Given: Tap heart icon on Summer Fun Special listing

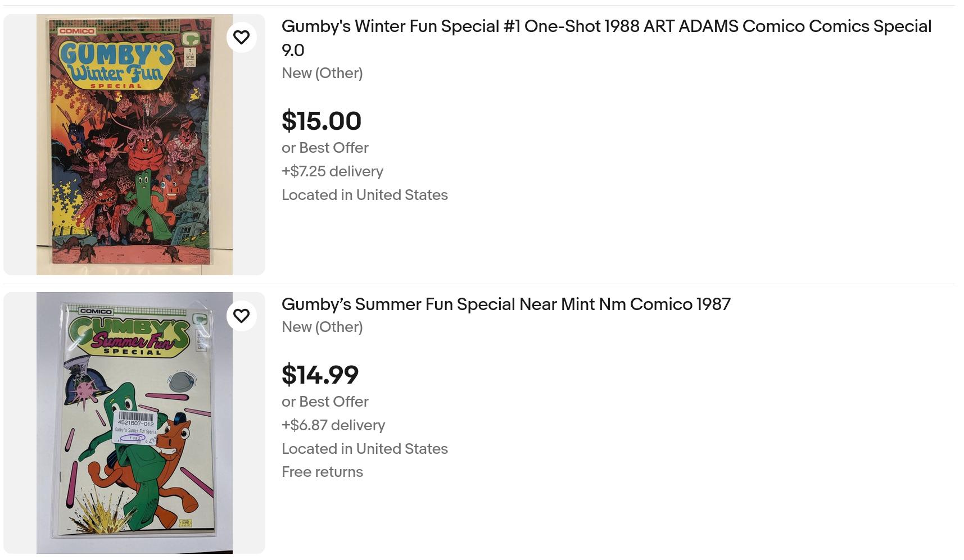Looking at the screenshot, I should click(x=241, y=316).
